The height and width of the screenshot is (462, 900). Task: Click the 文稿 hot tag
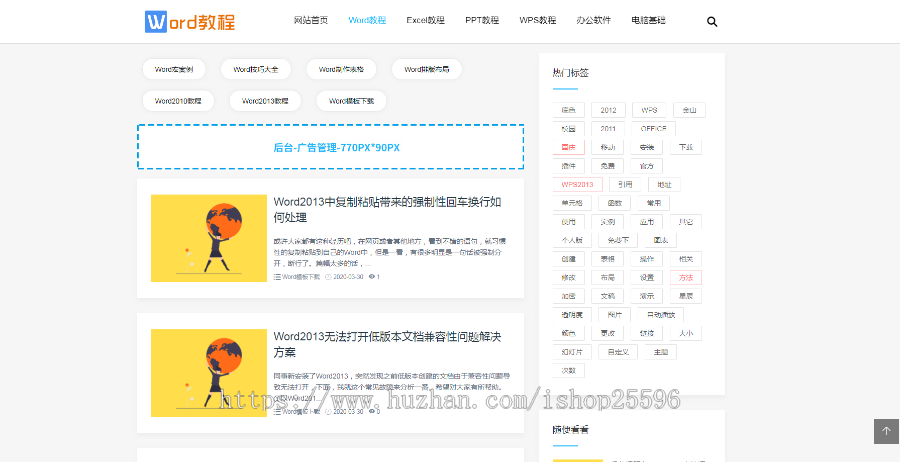(607, 296)
